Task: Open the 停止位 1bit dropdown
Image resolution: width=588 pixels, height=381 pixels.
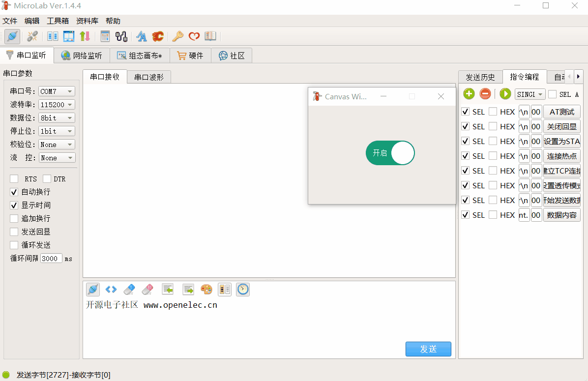Action: point(57,131)
